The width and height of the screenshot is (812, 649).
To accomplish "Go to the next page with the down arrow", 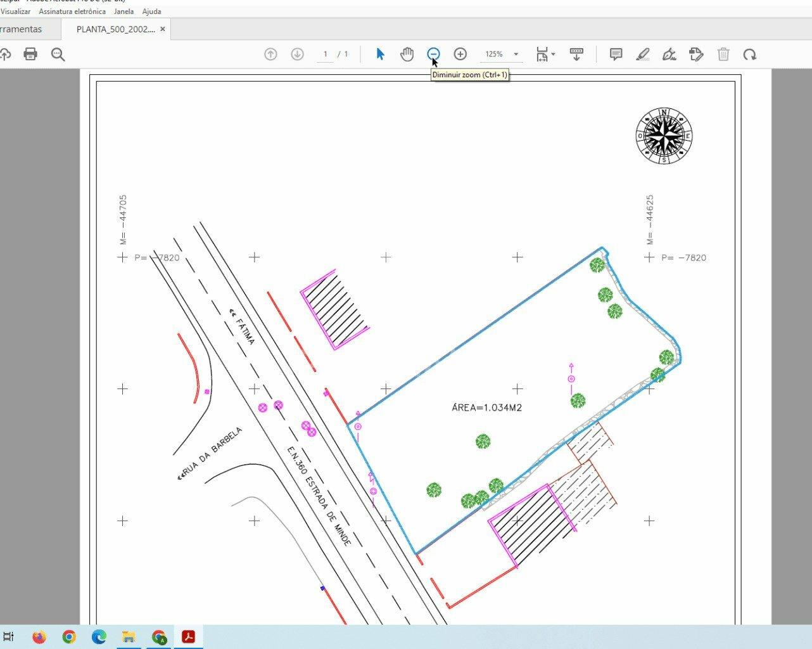I will 297,55.
